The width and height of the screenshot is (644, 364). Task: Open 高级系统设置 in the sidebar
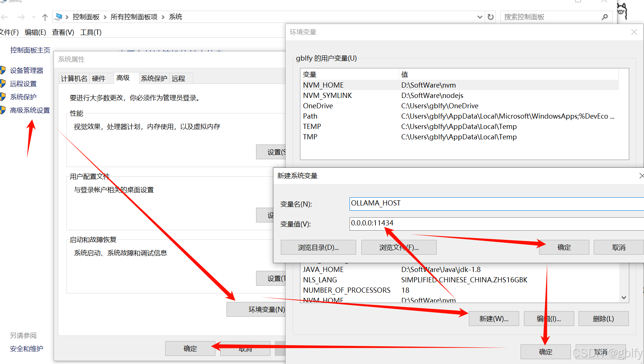coord(30,110)
